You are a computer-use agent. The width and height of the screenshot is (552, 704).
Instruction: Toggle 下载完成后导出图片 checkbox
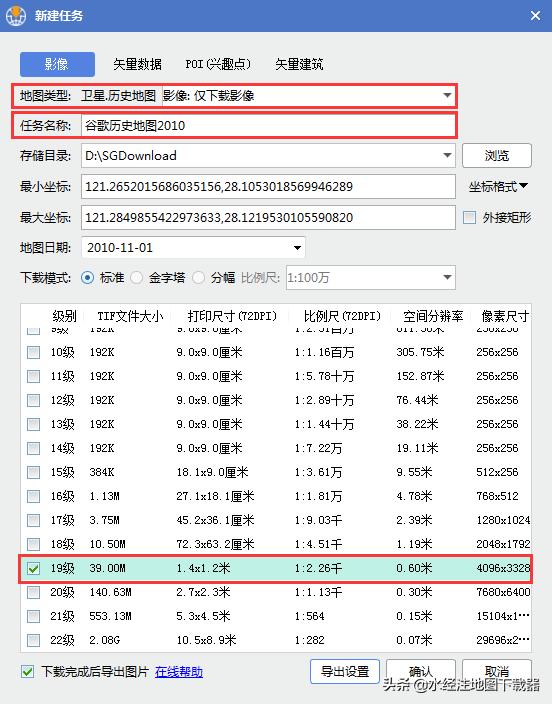pos(27,672)
